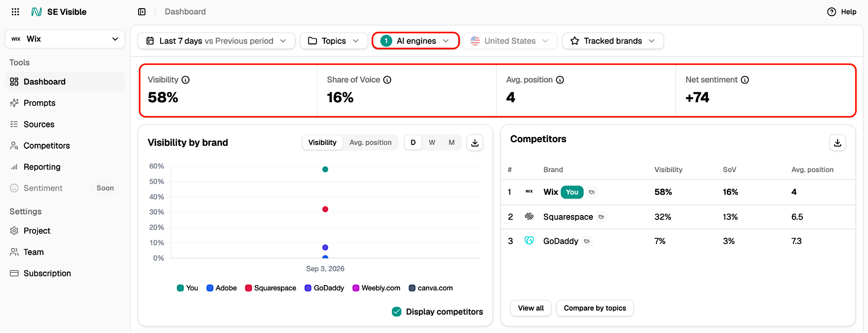868x333 pixels.
Task: Click the red Squarespace data point on chart
Action: pyautogui.click(x=325, y=210)
